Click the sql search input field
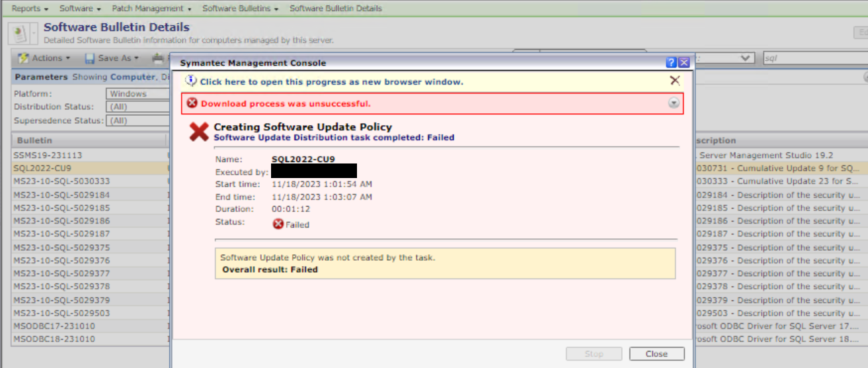Screen dimensions: 868x368 tap(815, 58)
